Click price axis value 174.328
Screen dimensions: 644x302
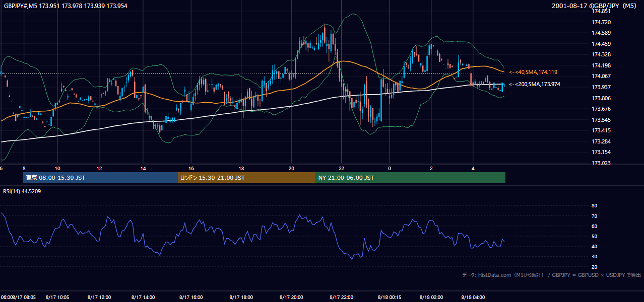pos(601,54)
